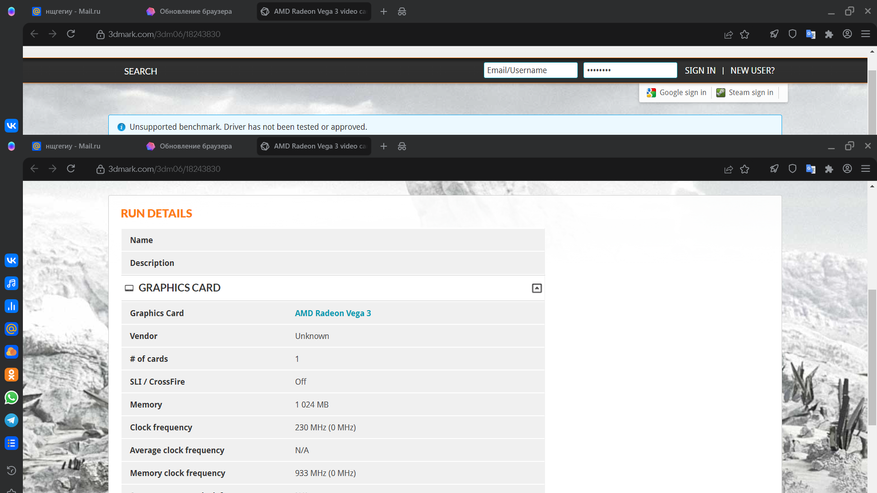Open the bar chart statistics sidebar icon
This screenshot has height=493, width=877.
11,306
